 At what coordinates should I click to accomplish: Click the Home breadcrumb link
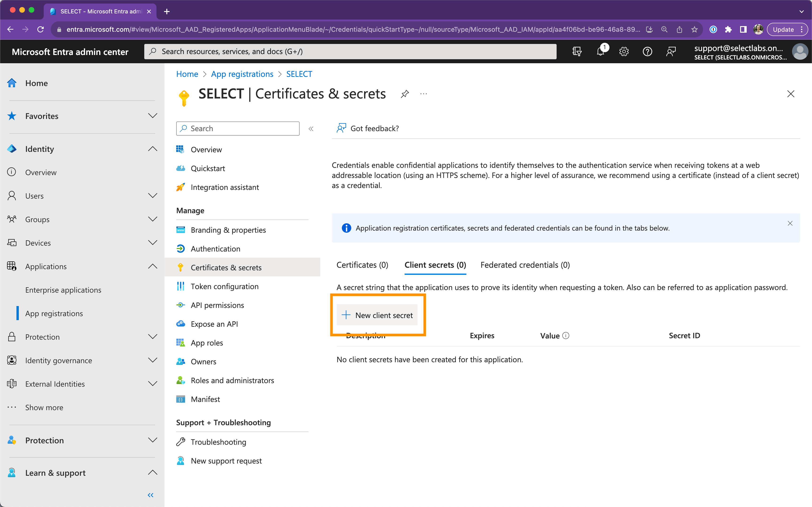click(187, 74)
